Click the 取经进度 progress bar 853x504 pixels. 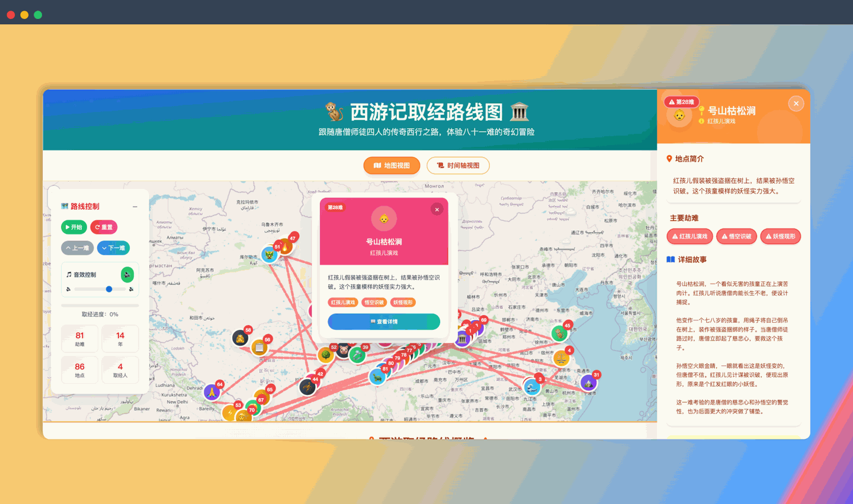100,306
